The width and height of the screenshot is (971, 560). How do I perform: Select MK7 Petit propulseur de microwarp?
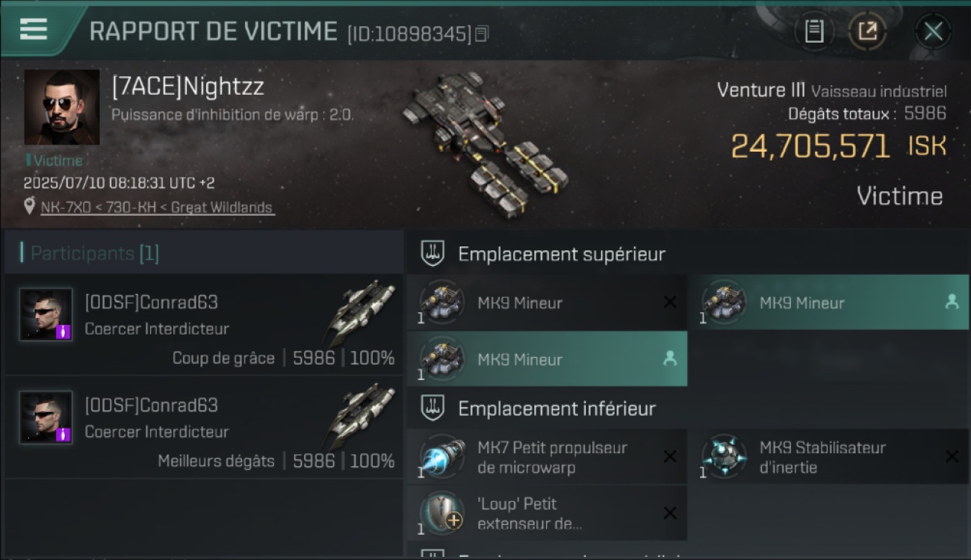click(x=547, y=457)
